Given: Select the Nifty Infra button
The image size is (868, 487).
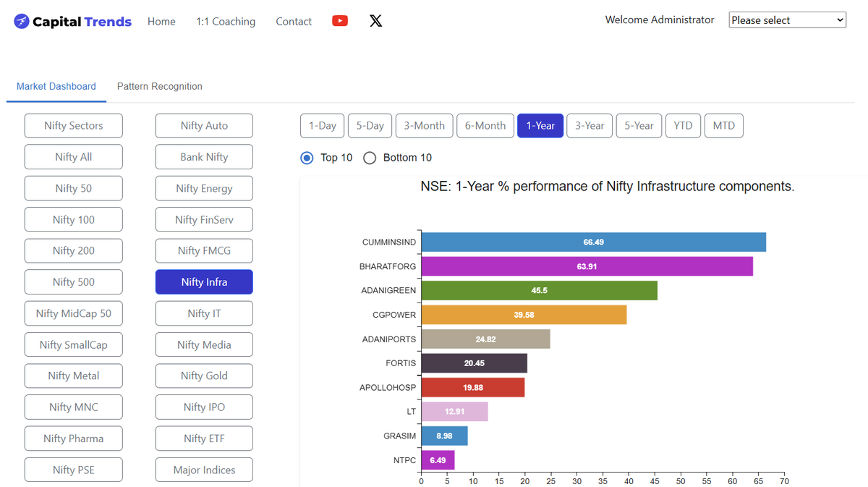Looking at the screenshot, I should pyautogui.click(x=204, y=282).
